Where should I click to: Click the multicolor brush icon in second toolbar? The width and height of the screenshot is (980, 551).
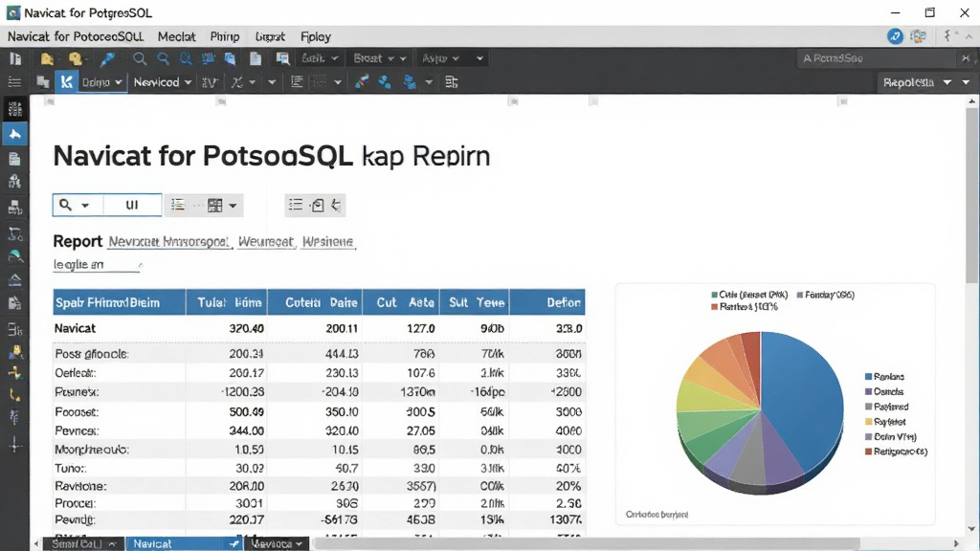click(x=362, y=82)
